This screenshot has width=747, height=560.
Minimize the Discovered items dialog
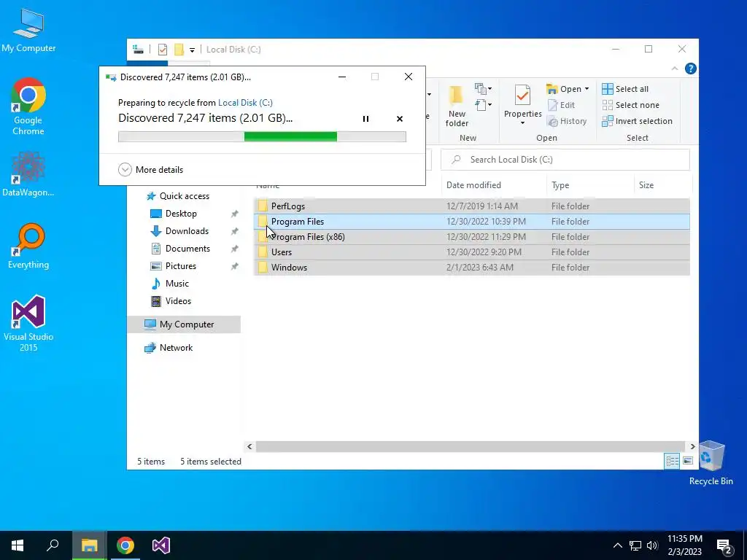point(342,77)
